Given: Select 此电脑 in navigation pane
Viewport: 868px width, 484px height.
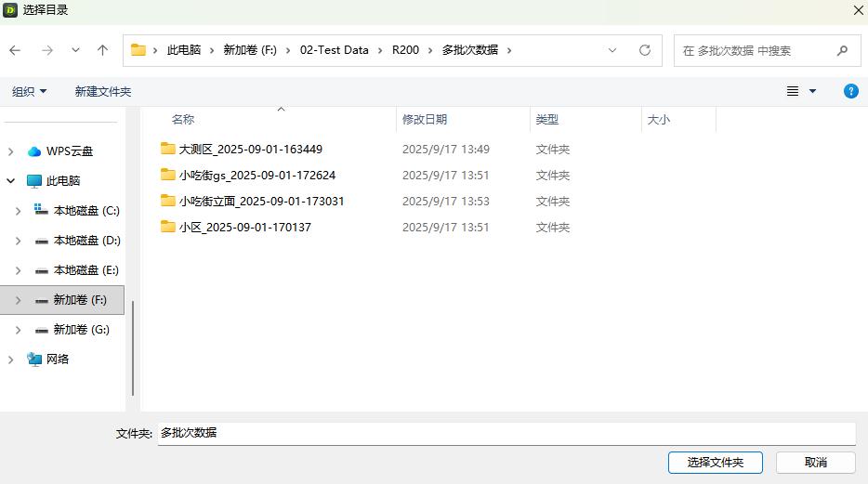Looking at the screenshot, I should (x=63, y=181).
